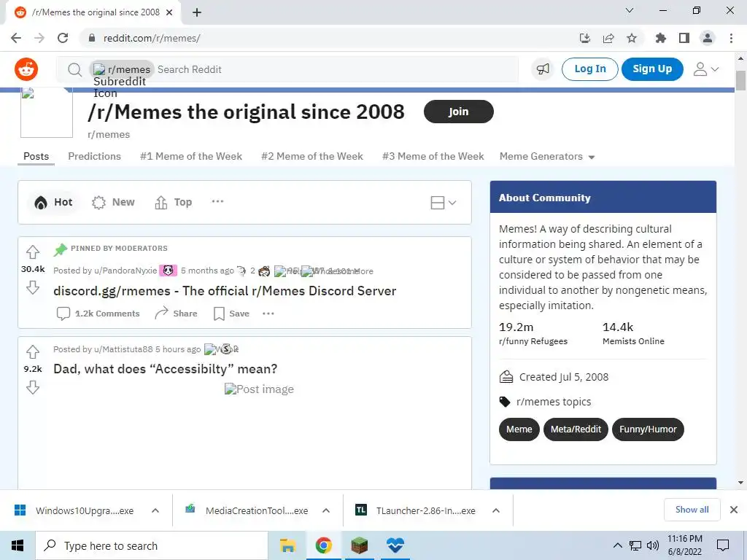747x560 pixels.
Task: Open Chrome extensions puzzle icon
Action: pyautogui.click(x=661, y=38)
